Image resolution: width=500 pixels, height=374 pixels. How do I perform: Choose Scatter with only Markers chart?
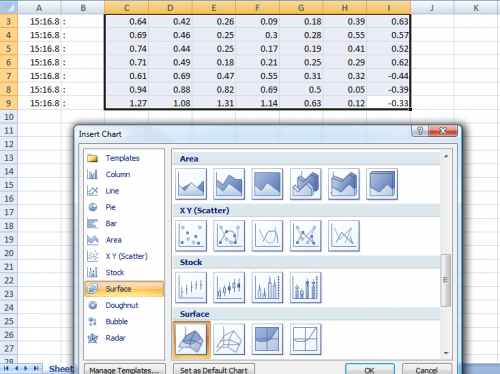coord(191,236)
